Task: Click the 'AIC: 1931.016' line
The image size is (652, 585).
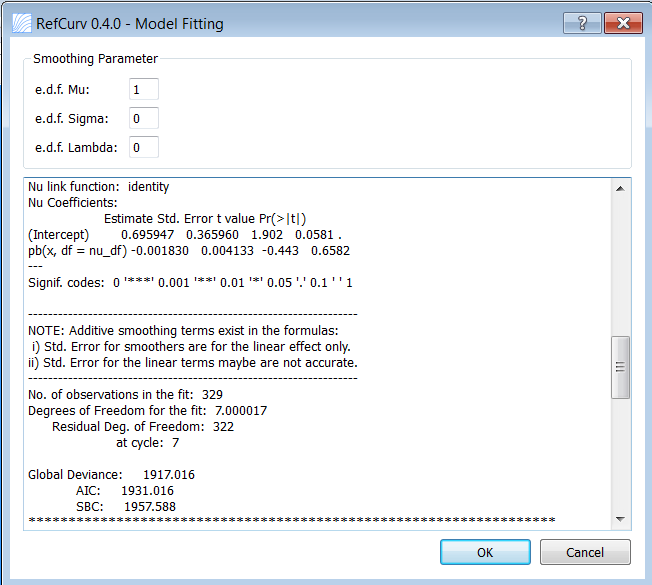Action: (125, 491)
